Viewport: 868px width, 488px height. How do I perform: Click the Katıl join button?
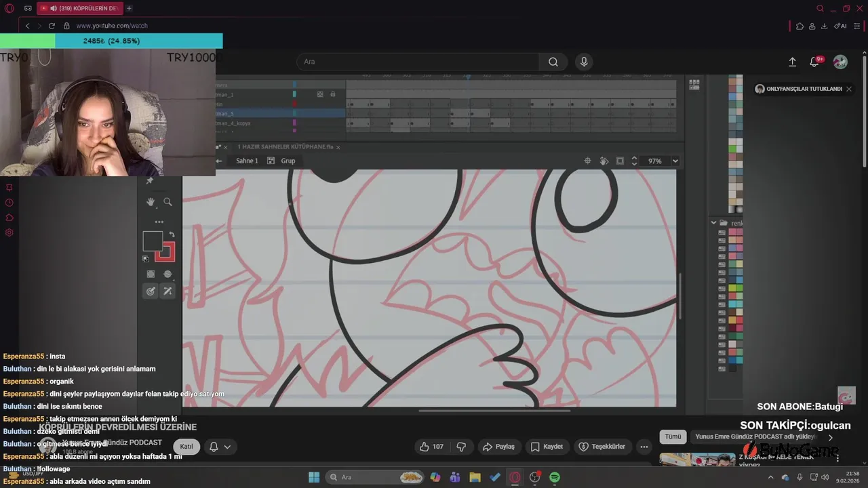pyautogui.click(x=186, y=447)
